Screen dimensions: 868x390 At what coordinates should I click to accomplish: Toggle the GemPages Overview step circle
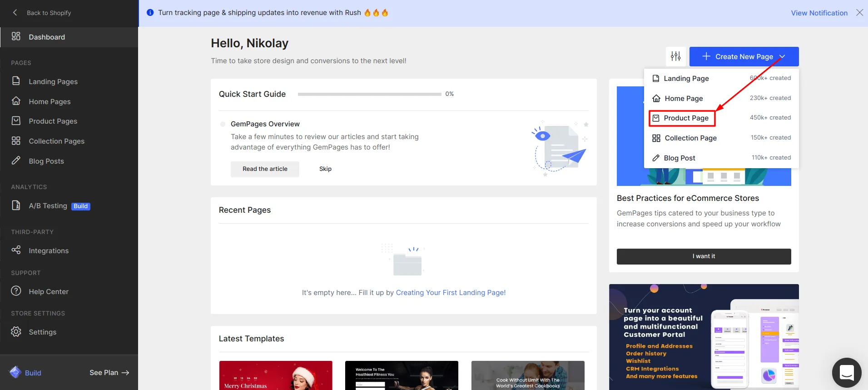(x=223, y=124)
